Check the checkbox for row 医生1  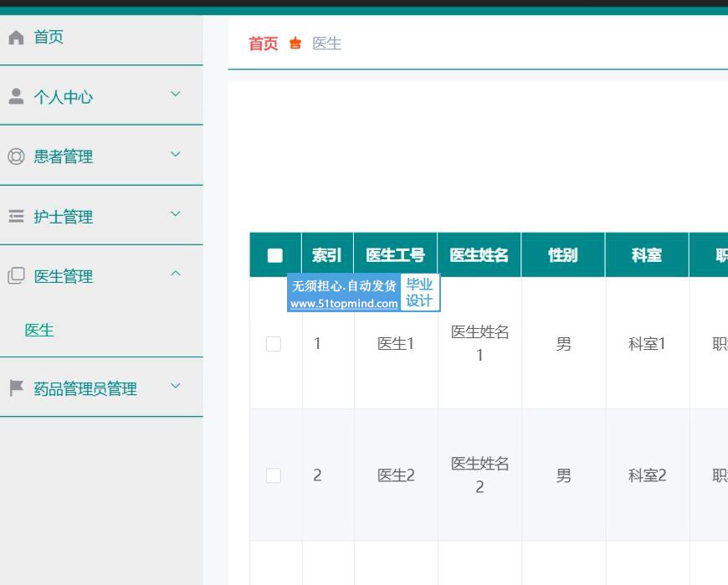click(274, 344)
